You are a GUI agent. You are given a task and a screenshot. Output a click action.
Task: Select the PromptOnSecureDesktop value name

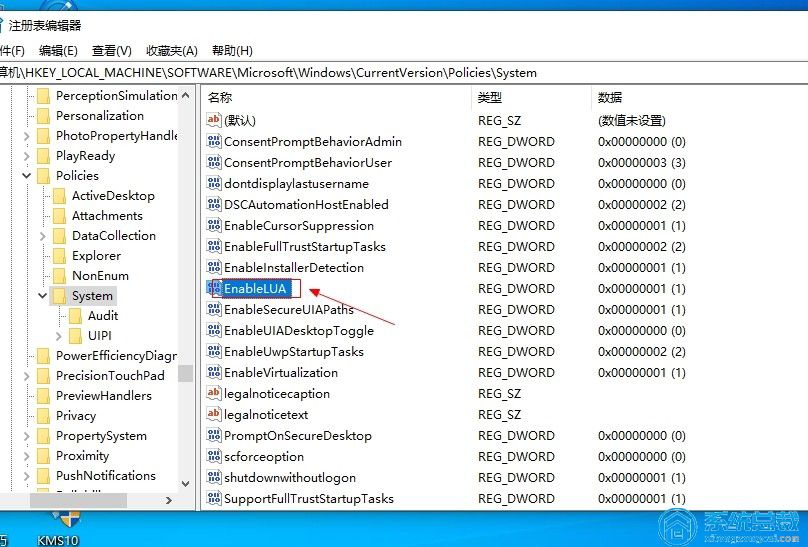click(298, 436)
